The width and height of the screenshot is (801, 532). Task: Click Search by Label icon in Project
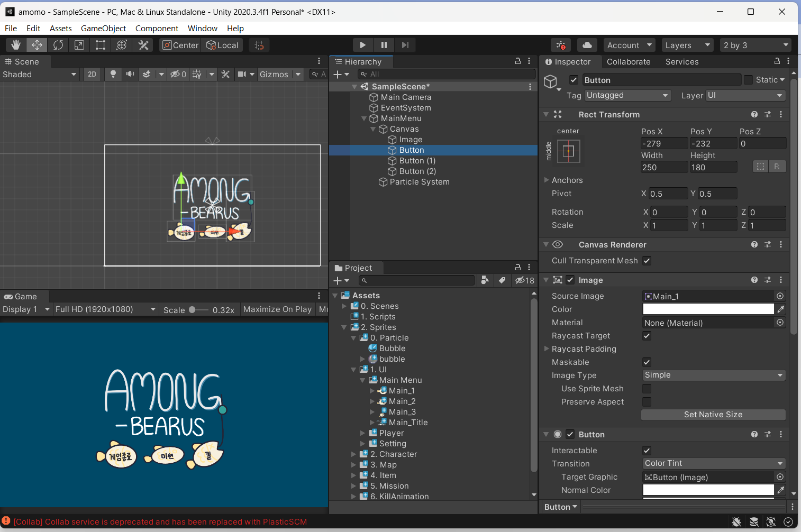502,280
